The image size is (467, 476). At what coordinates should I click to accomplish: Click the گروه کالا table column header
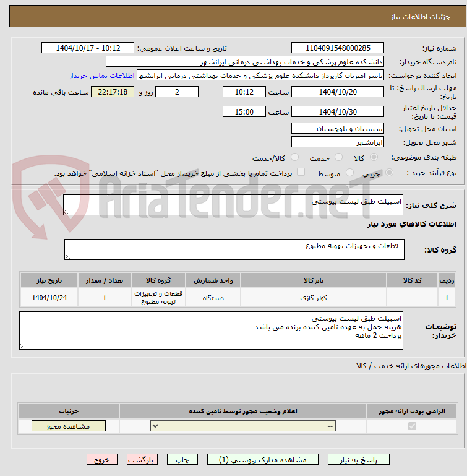pos(158,280)
